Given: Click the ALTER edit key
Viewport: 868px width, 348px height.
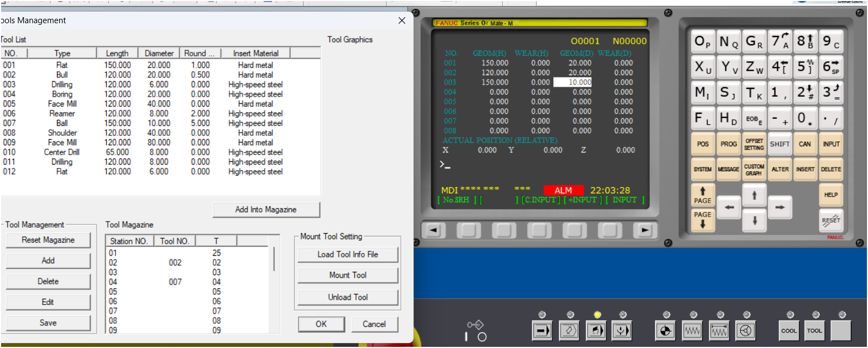Looking at the screenshot, I should coord(780,169).
